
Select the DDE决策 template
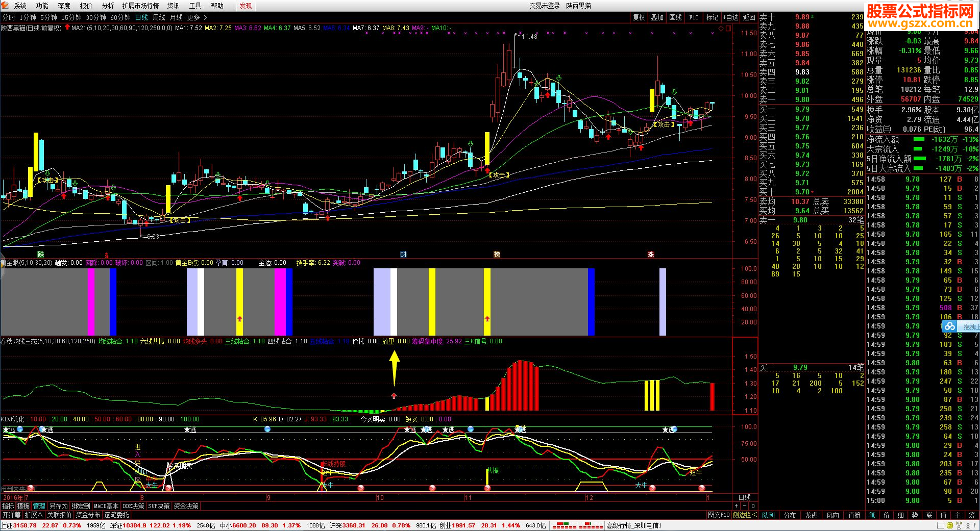[134, 506]
